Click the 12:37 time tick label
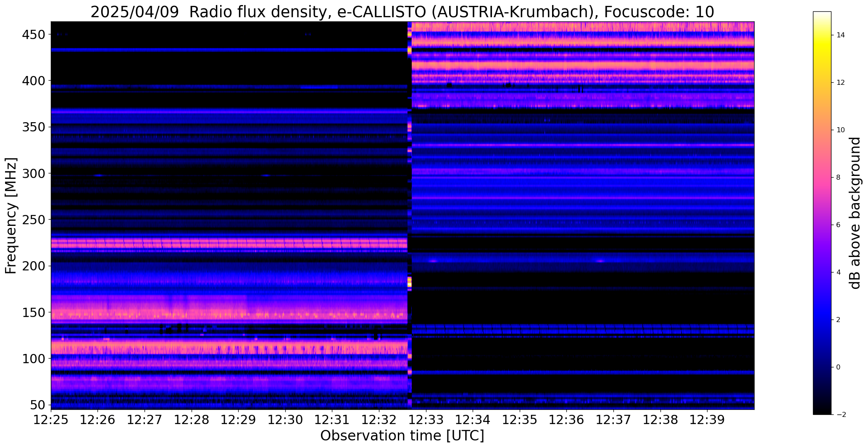 tap(613, 419)
